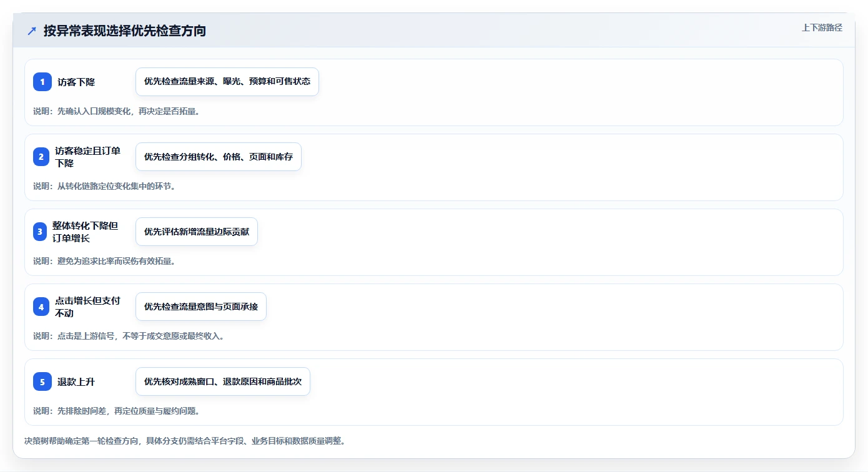Click note 避免为追求比率而误伤有效拓量
The width and height of the screenshot is (868, 472).
click(104, 261)
